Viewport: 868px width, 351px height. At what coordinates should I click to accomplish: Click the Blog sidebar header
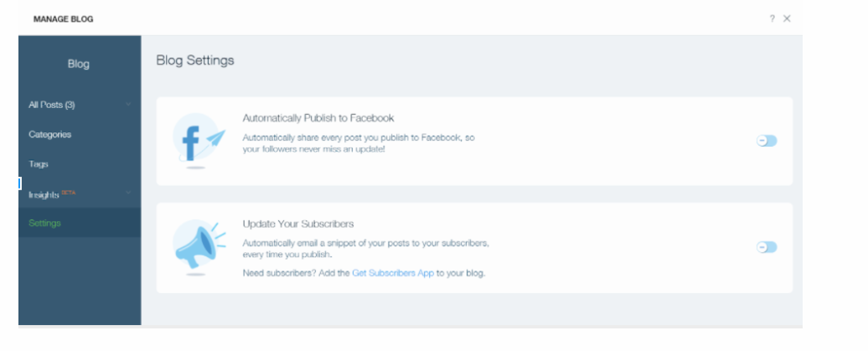(79, 64)
